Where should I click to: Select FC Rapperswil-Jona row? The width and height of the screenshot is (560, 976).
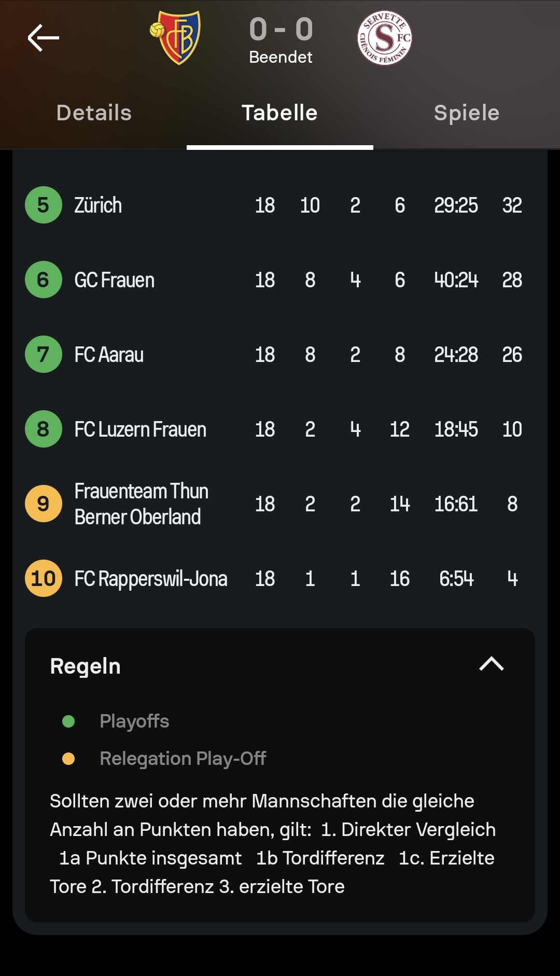pos(151,579)
